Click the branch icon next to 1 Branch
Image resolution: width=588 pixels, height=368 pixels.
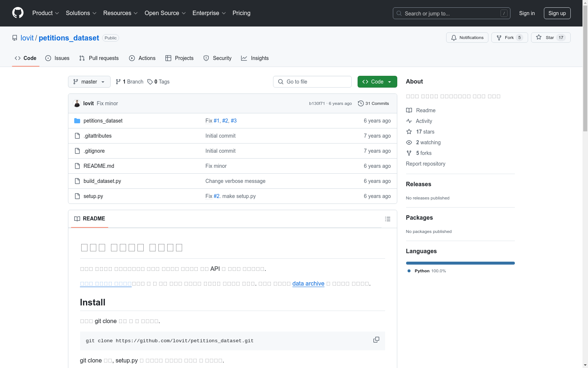pos(118,82)
